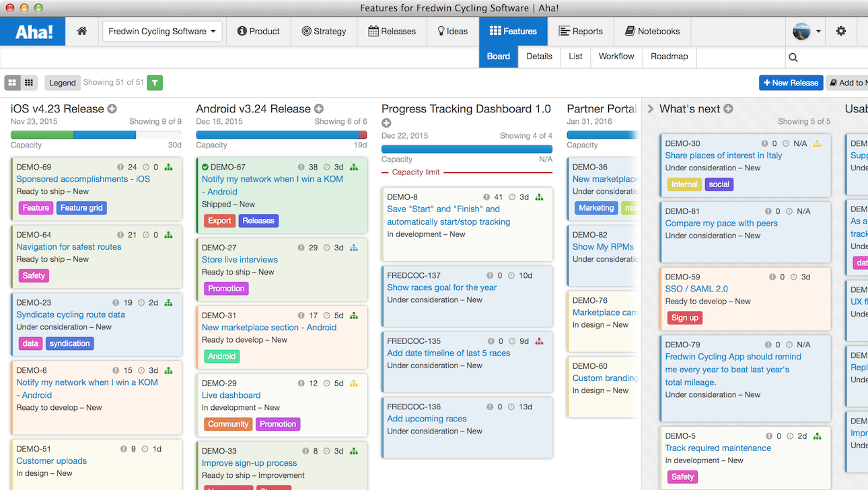868x490 pixels.
Task: Click red hierarchy icon on FREDCOC-135 card
Action: coord(539,341)
